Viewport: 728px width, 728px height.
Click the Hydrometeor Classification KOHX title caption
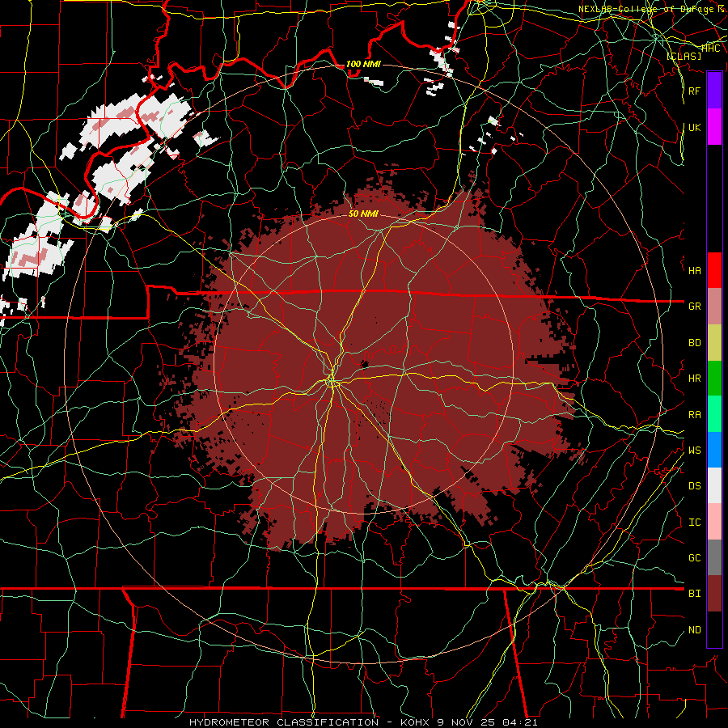click(x=363, y=722)
